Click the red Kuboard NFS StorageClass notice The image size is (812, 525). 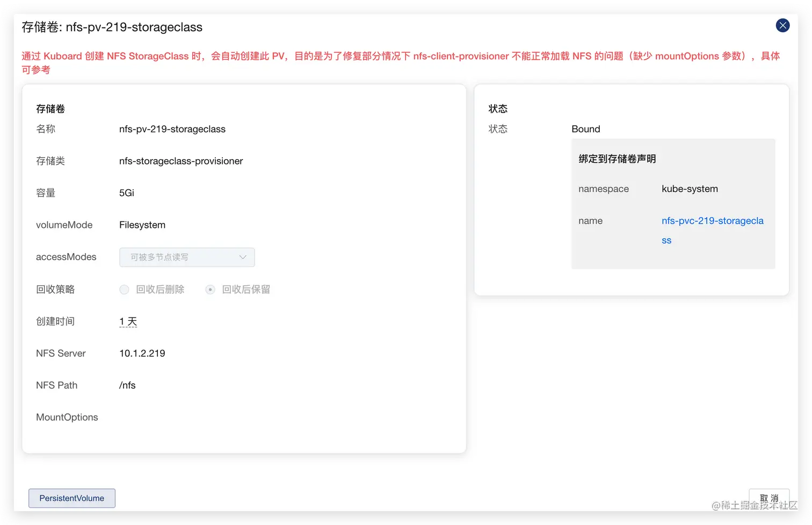pos(401,63)
